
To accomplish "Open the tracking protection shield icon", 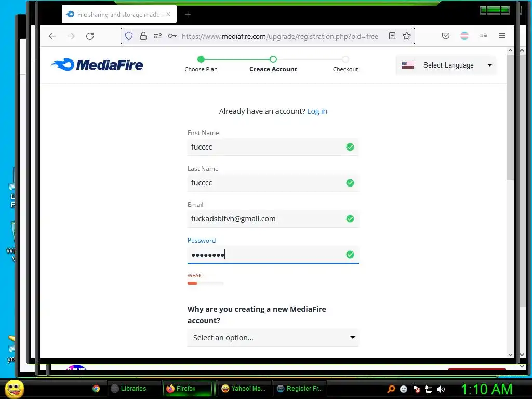I will (129, 36).
